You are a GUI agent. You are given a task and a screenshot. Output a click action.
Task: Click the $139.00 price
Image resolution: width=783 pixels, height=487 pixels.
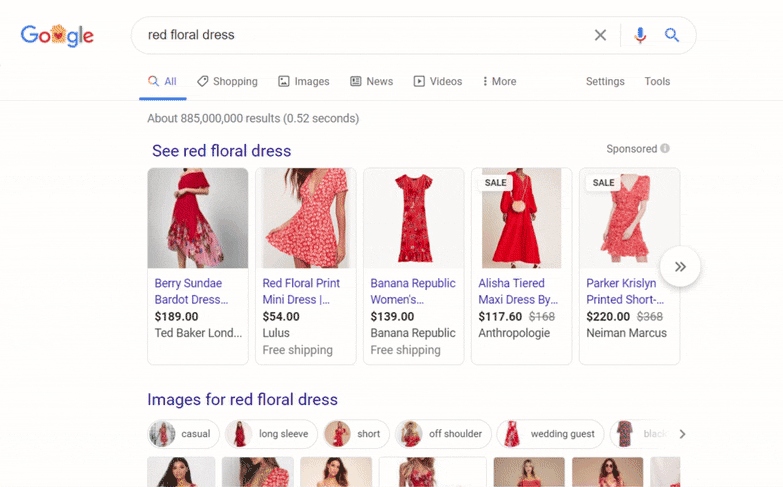pos(392,317)
